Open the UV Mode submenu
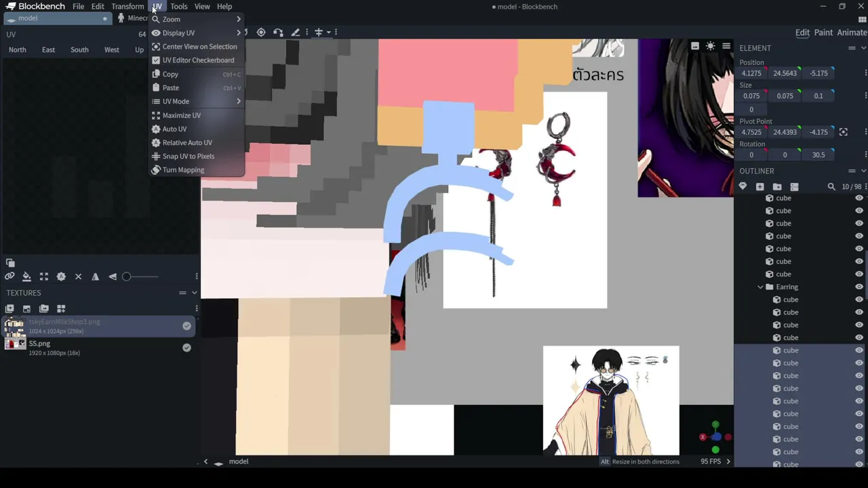Screen dimensions: 868x488 [197, 101]
